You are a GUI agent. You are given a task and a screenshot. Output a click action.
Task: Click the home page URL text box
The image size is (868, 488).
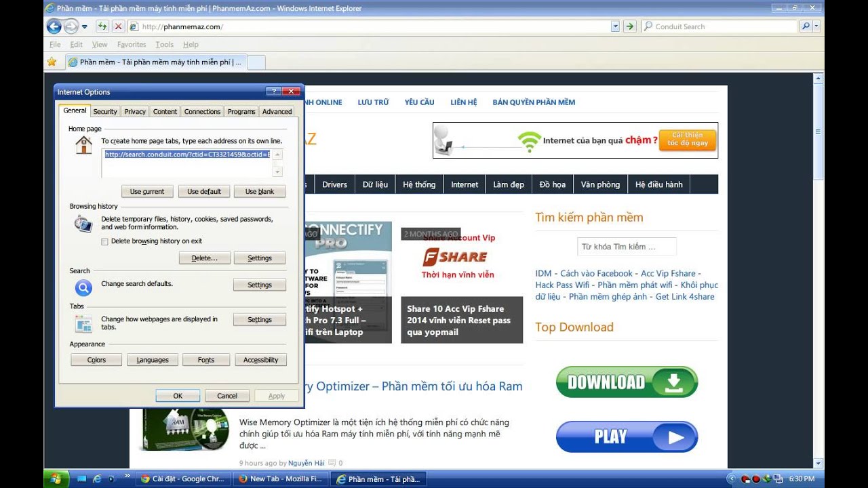(187, 163)
